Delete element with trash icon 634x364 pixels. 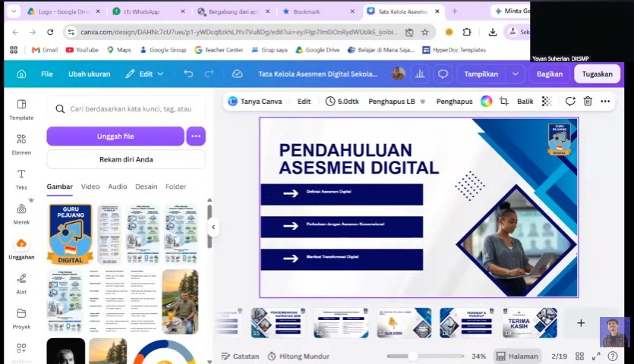pos(588,102)
